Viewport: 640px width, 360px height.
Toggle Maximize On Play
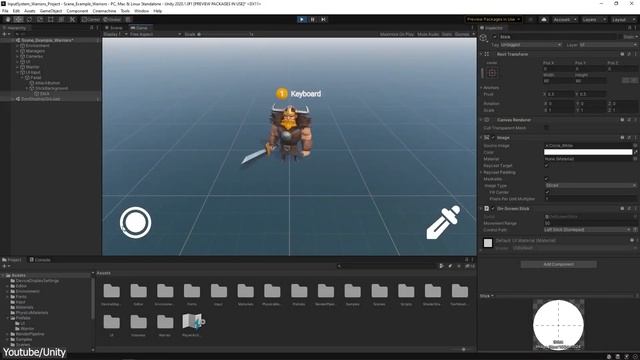click(396, 34)
